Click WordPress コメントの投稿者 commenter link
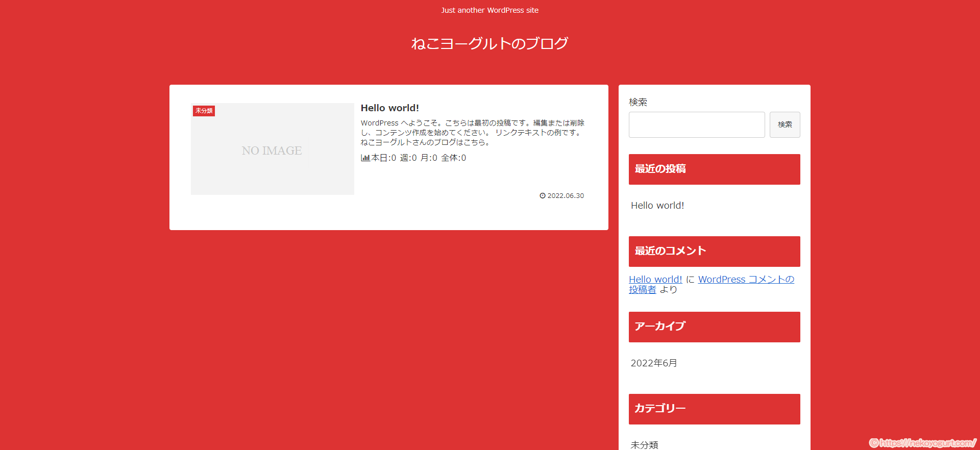The height and width of the screenshot is (450, 980). [745, 280]
